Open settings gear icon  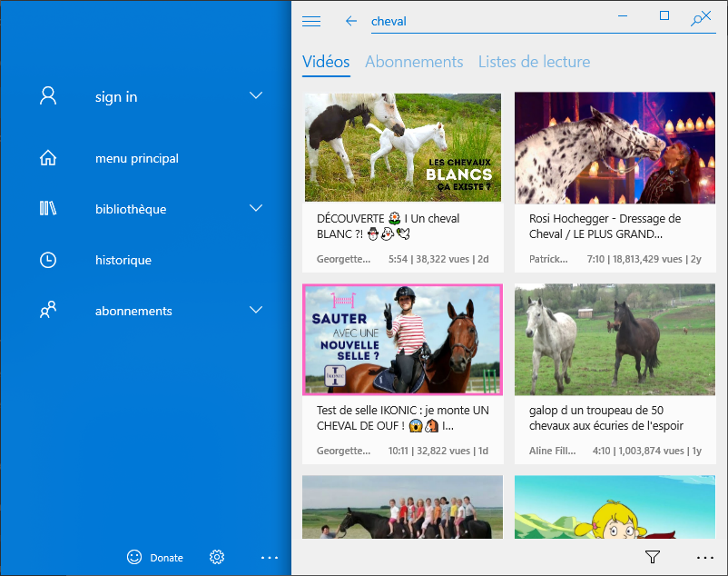click(x=217, y=557)
